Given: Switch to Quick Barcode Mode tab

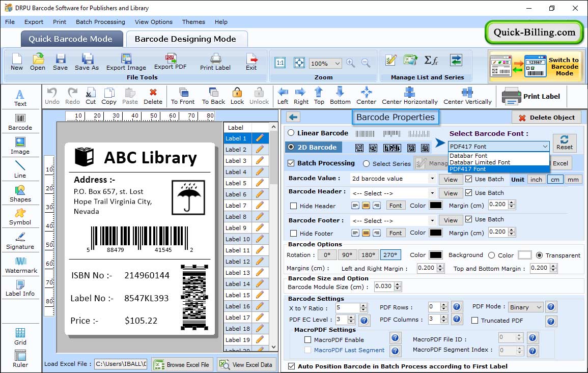Looking at the screenshot, I should pos(71,39).
